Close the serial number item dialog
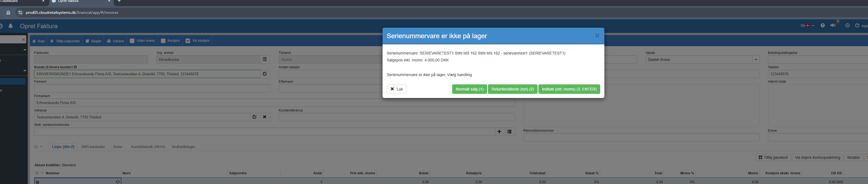868x184 pixels. click(597, 36)
